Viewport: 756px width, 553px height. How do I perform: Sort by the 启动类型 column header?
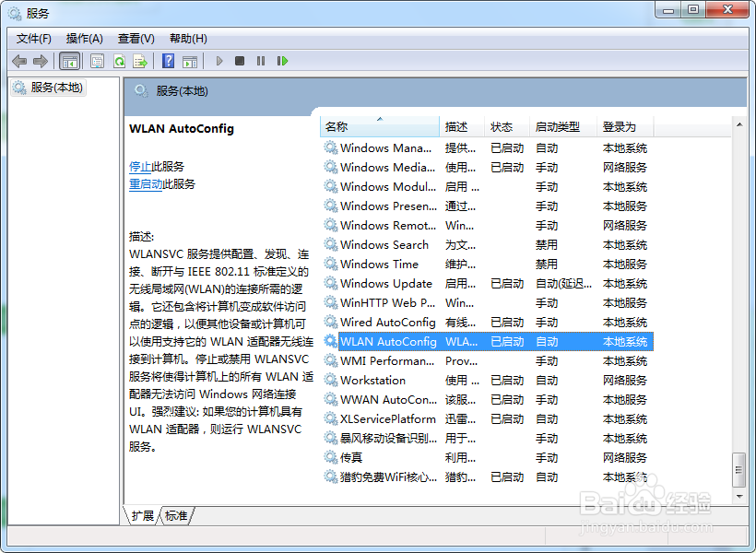coord(563,127)
